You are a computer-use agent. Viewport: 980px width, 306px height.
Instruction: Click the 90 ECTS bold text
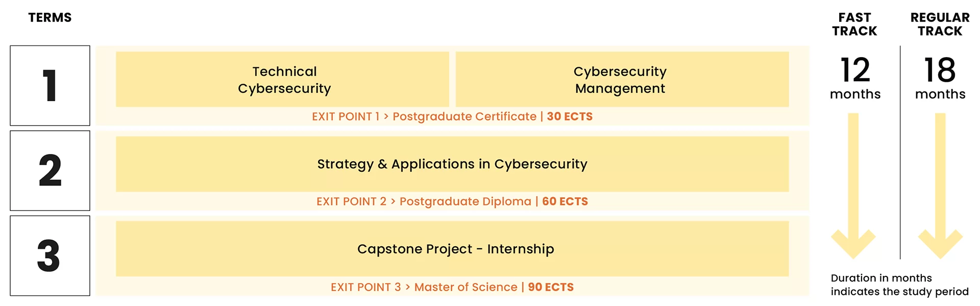coord(551,287)
